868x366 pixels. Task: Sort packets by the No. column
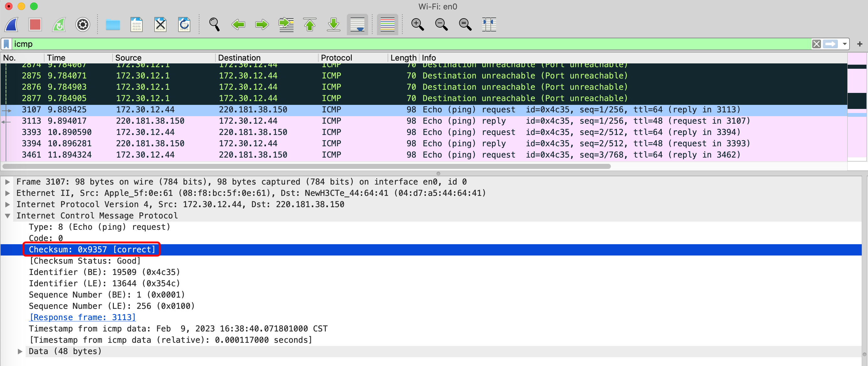pos(22,58)
